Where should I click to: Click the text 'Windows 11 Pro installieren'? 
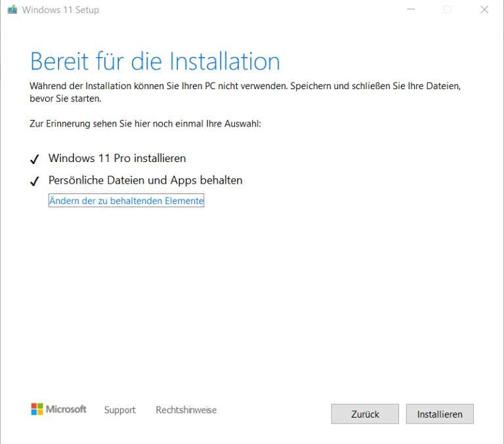(x=117, y=158)
